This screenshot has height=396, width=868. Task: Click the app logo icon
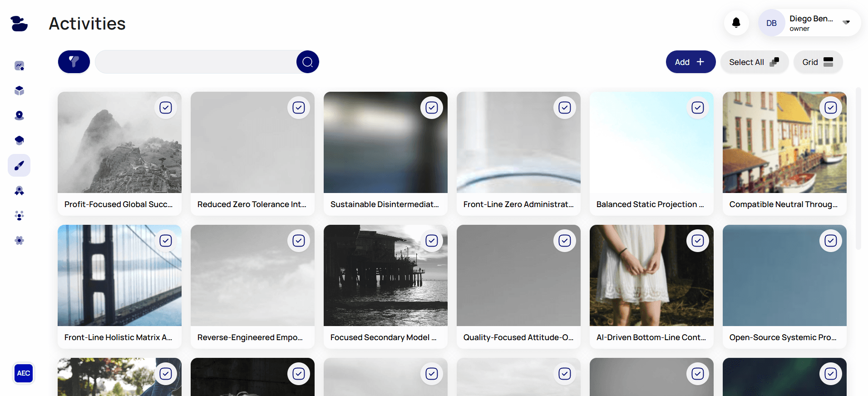tap(19, 24)
